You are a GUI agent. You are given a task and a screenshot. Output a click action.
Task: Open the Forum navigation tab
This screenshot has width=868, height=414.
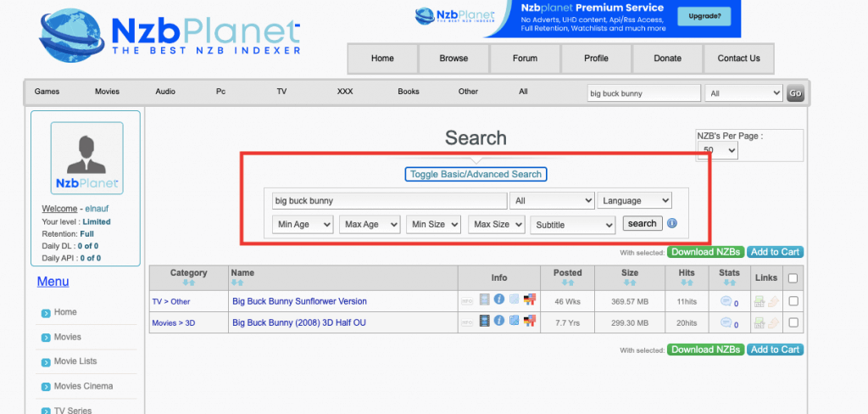(525, 59)
